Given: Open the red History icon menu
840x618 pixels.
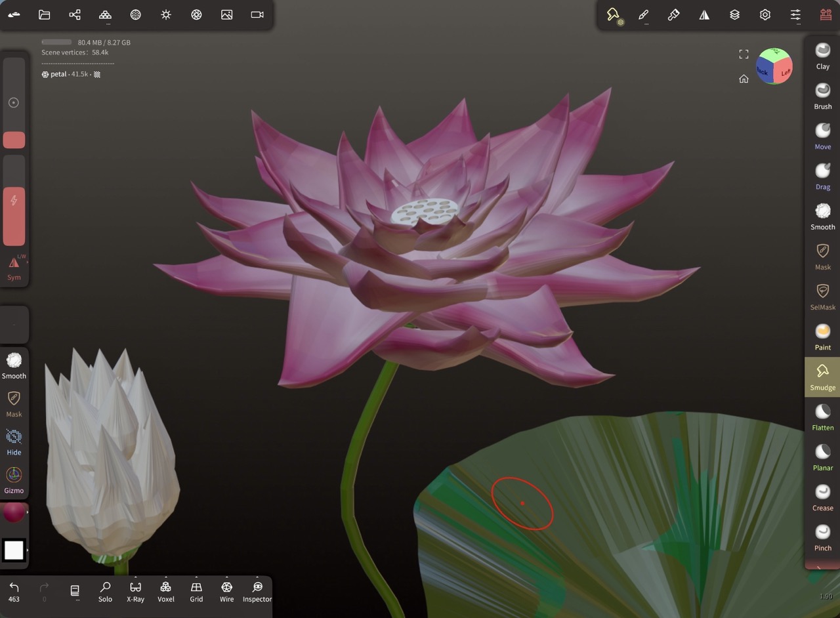Looking at the screenshot, I should pyautogui.click(x=826, y=14).
